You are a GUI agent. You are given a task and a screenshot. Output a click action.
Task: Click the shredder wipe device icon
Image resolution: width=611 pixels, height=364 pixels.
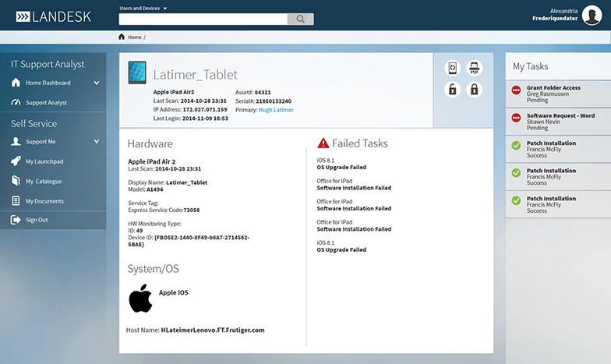[x=473, y=69]
